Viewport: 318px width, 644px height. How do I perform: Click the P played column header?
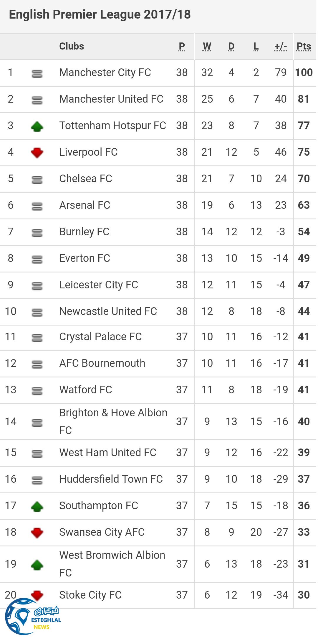click(x=182, y=47)
